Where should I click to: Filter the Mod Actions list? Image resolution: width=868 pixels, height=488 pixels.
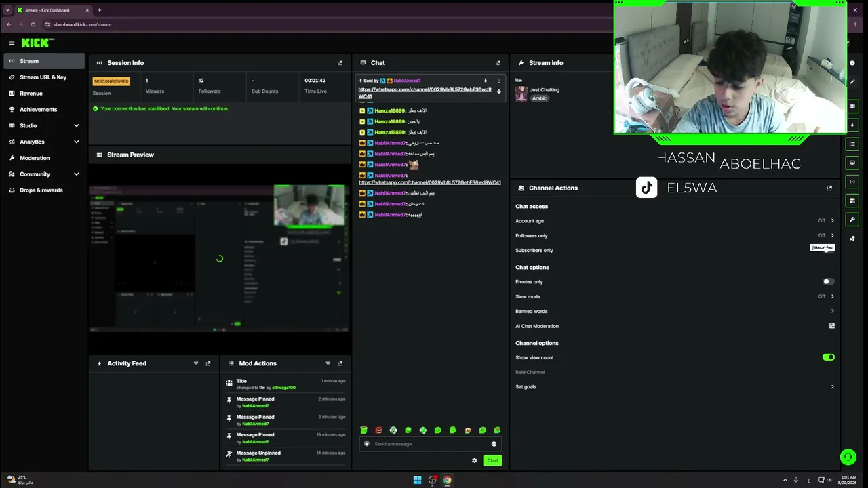click(328, 363)
